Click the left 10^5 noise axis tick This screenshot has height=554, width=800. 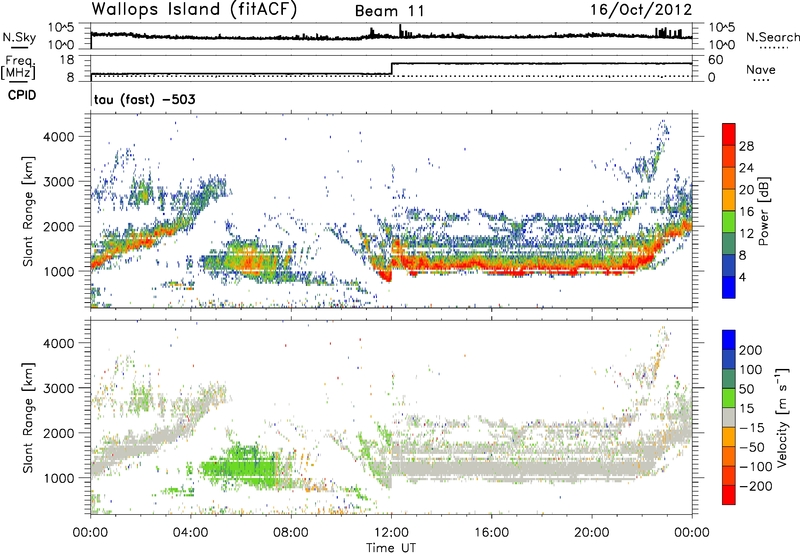coord(61,28)
